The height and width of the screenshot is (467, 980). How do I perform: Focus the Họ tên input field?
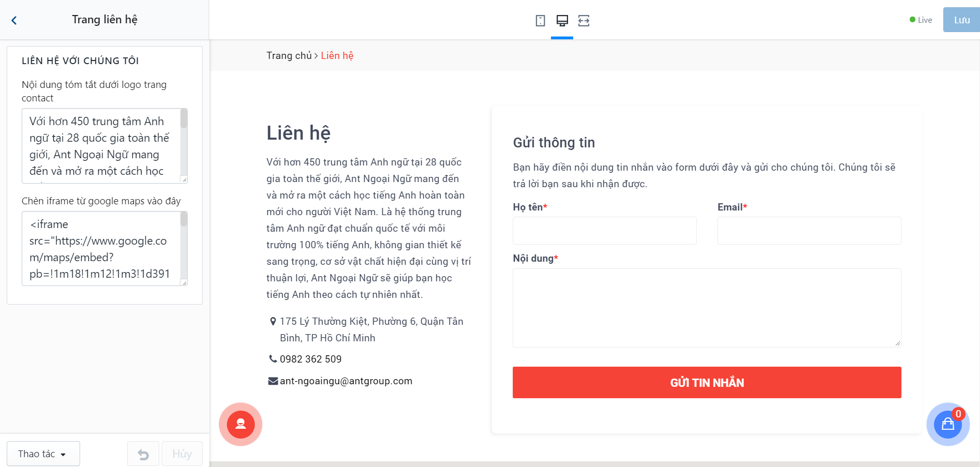point(604,231)
